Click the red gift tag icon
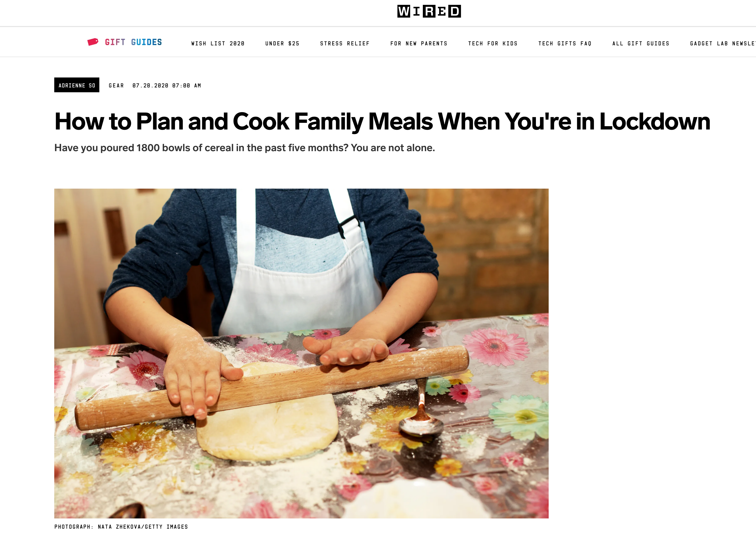This screenshot has width=756, height=547. point(93,42)
